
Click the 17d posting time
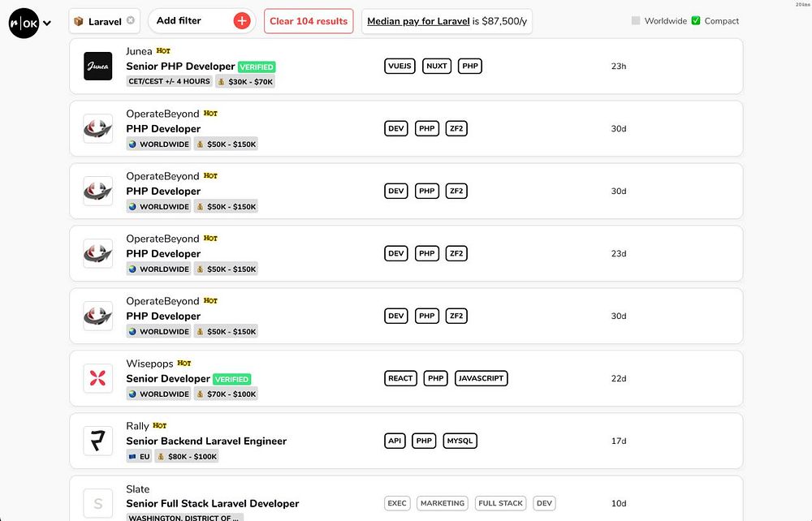618,441
